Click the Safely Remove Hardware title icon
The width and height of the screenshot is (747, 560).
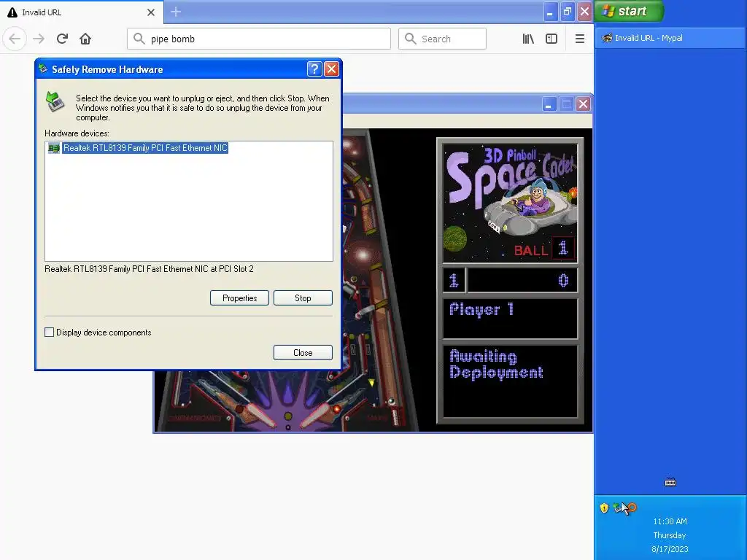(43, 69)
